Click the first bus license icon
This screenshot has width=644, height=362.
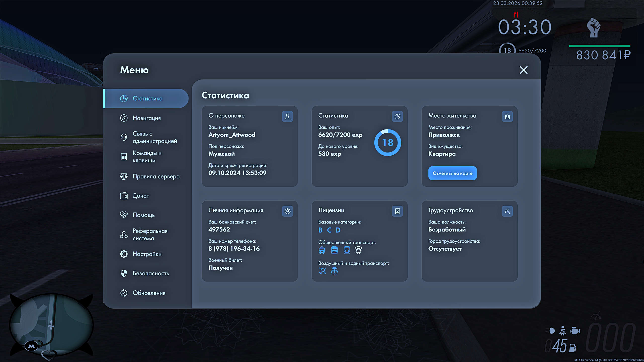point(322,250)
